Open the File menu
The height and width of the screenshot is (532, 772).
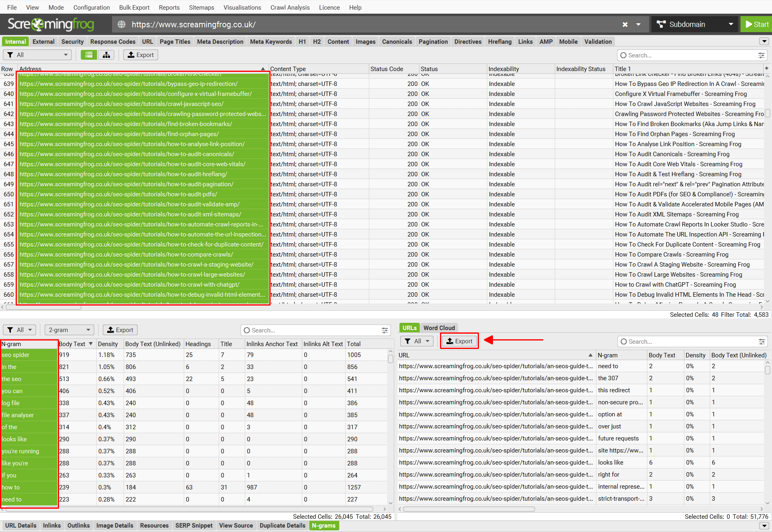coord(12,7)
